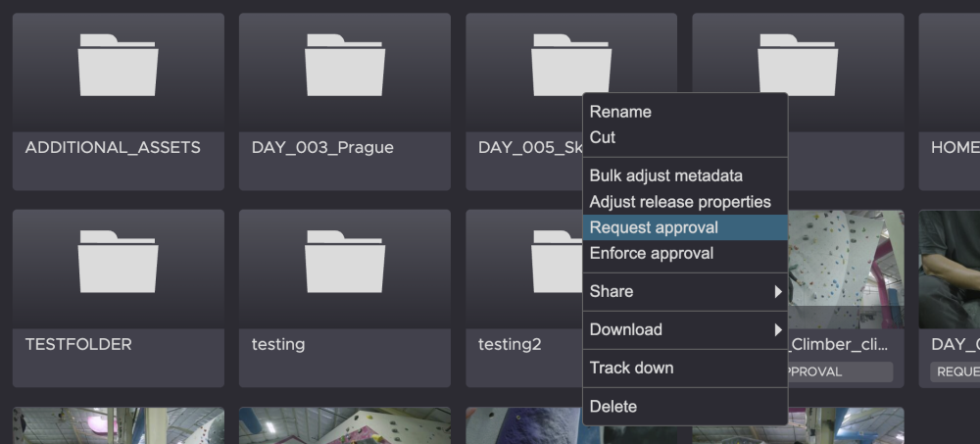Open the Climber clip climbing wall thumbnail

(x=846, y=267)
